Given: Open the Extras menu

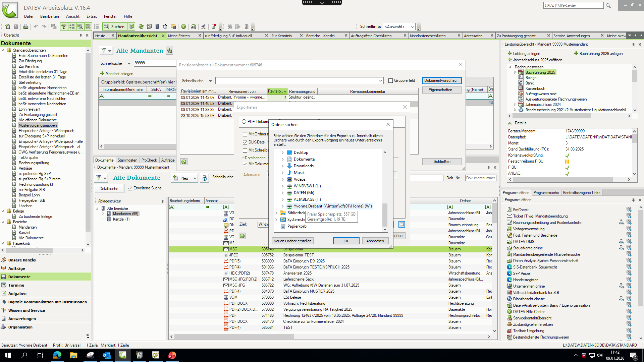Looking at the screenshot, I should 91,16.
